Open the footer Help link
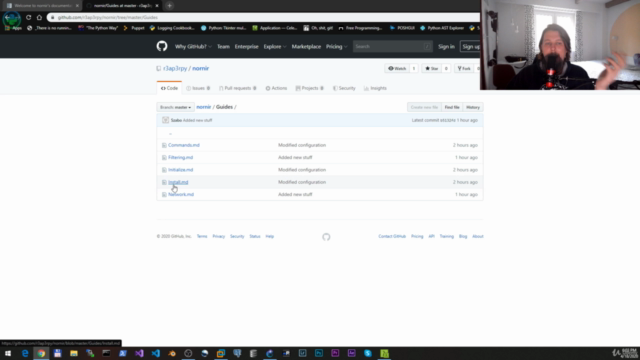 pos(270,236)
